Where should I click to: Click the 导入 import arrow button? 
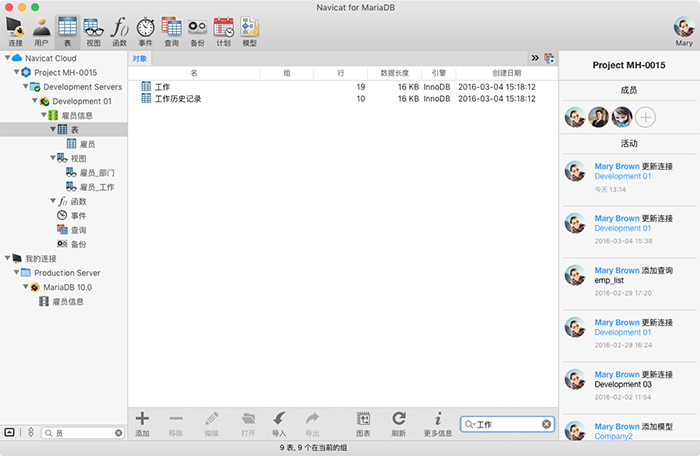[x=279, y=424]
